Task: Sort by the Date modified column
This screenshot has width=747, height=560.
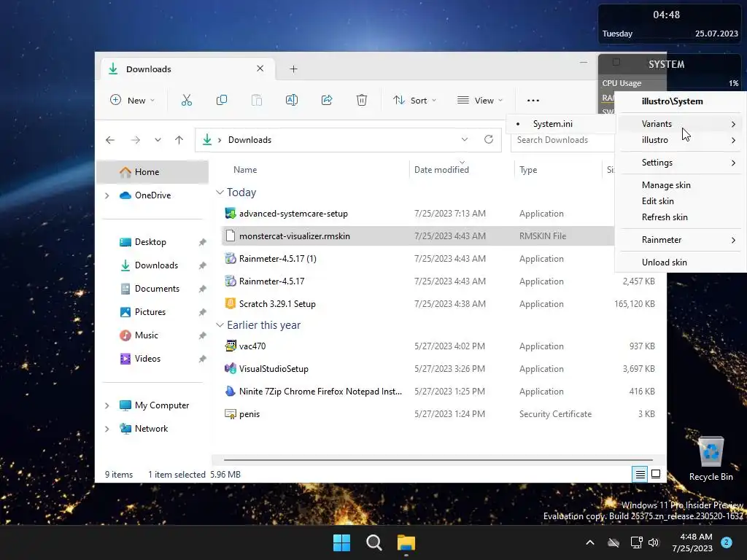Action: coord(441,169)
